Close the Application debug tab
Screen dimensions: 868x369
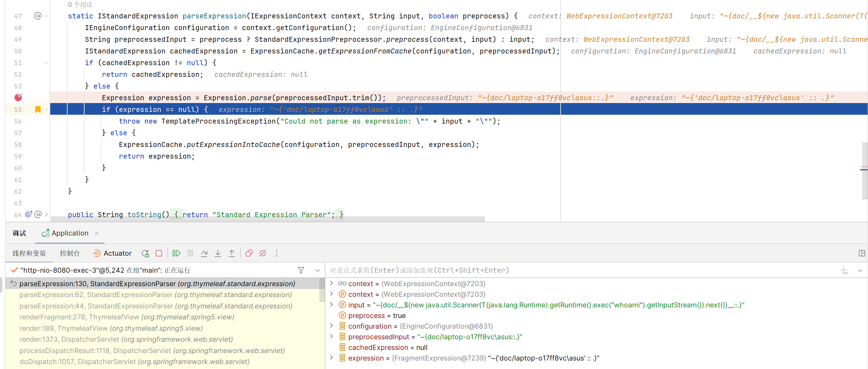tap(97, 233)
